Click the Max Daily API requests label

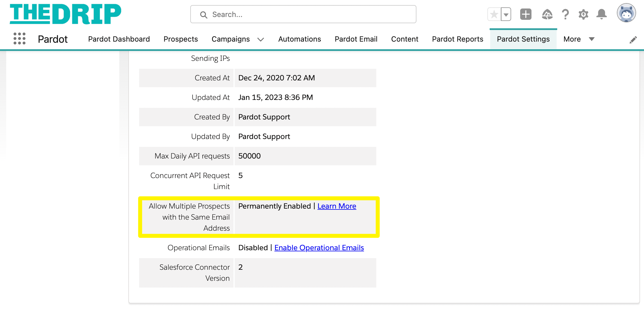click(192, 156)
